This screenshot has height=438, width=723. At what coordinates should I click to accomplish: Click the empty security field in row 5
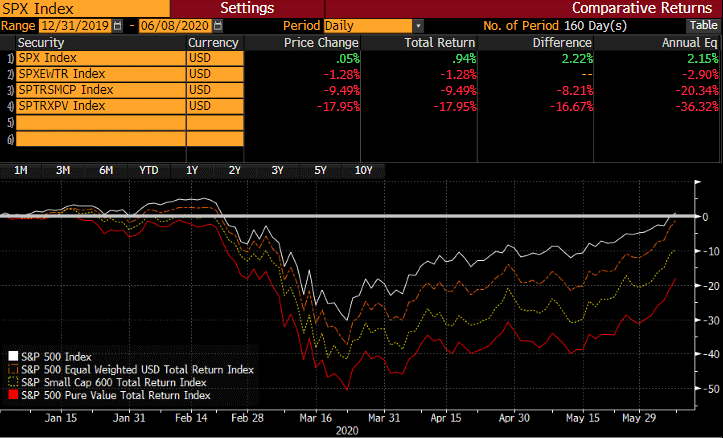101,123
